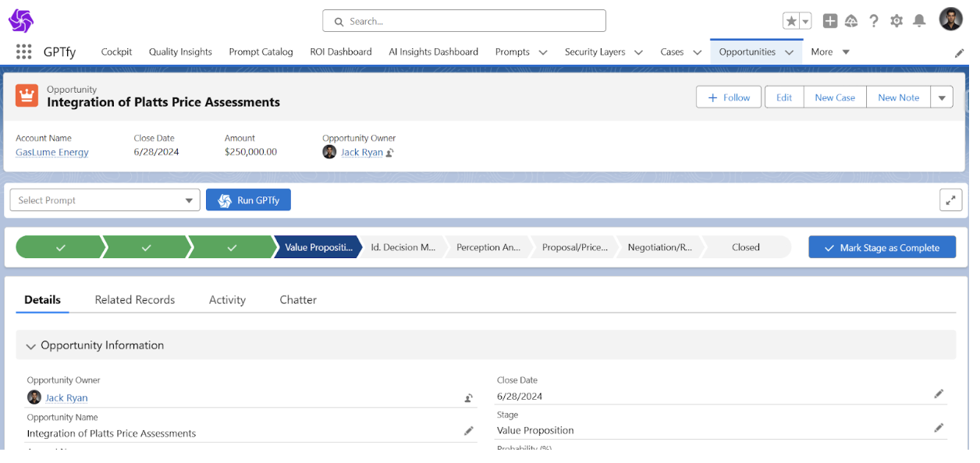
Task: Open the GasLume Energy account link
Action: pos(51,152)
